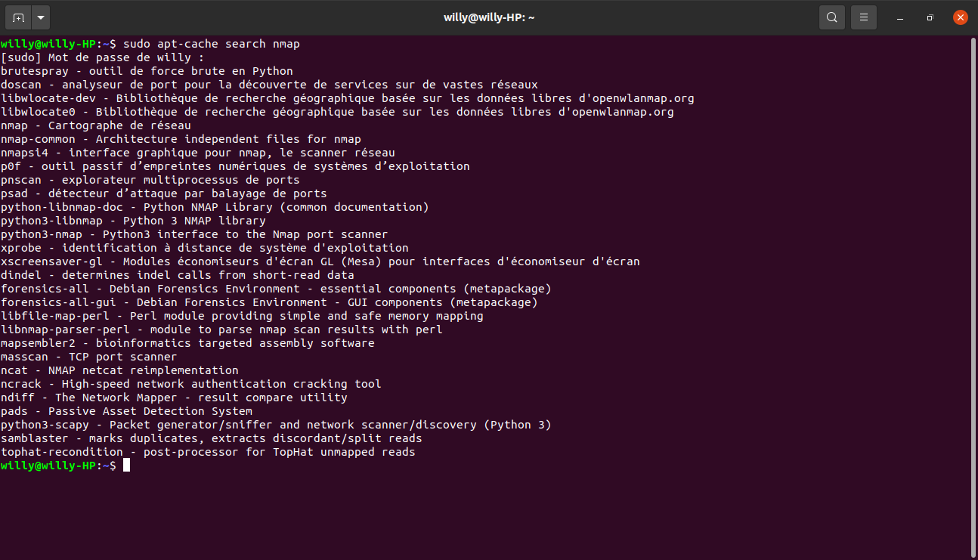Click the 'masscan - TCP port scanner' line
The height and width of the screenshot is (560, 978).
[89, 357]
